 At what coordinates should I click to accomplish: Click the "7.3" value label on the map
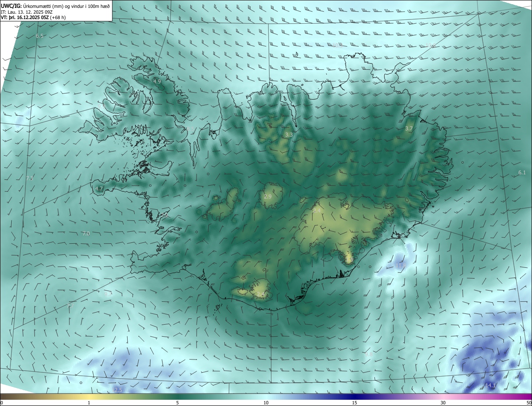[30, 178]
